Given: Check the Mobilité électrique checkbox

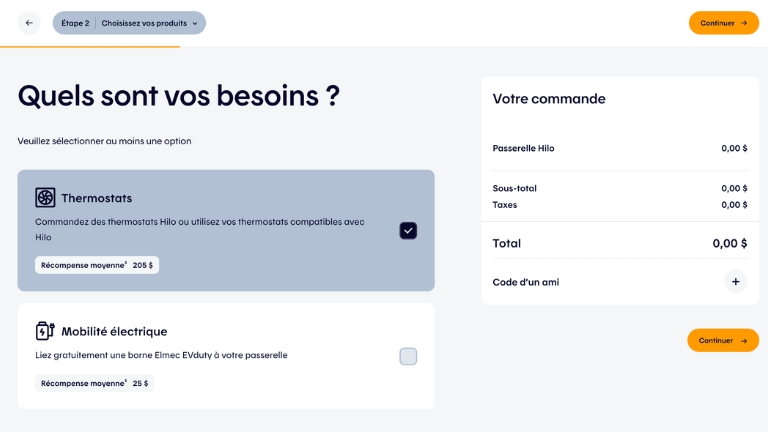Looking at the screenshot, I should (x=408, y=357).
